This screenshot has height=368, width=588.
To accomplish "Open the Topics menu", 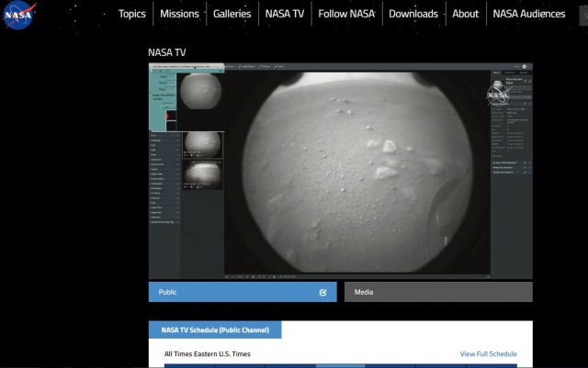I will click(x=132, y=14).
